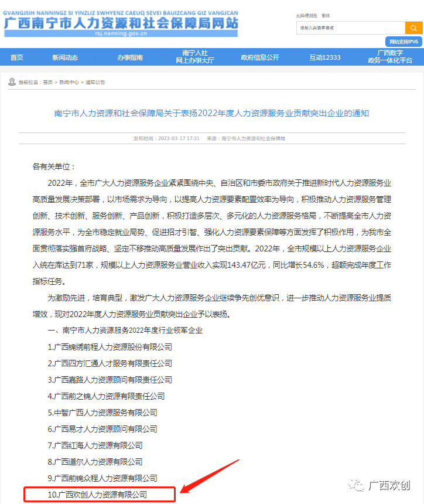The width and height of the screenshot is (424, 504).
Task: Go to 办事指南 in the nav bar
Action: [x=129, y=57]
